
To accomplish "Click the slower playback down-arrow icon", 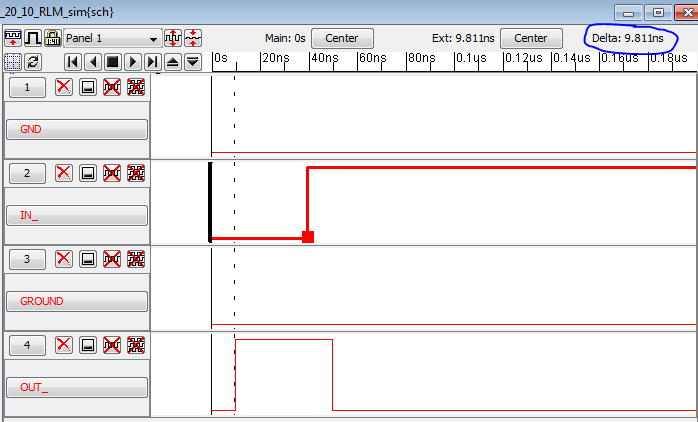I will [193, 62].
